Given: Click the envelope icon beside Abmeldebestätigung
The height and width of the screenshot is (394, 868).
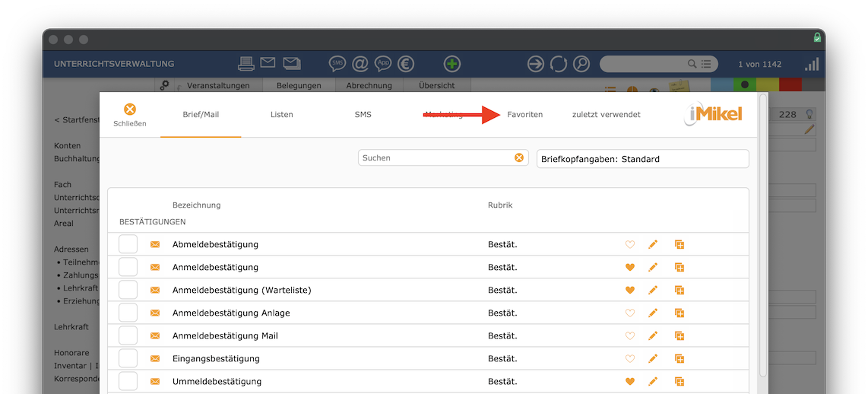Looking at the screenshot, I should tap(155, 244).
